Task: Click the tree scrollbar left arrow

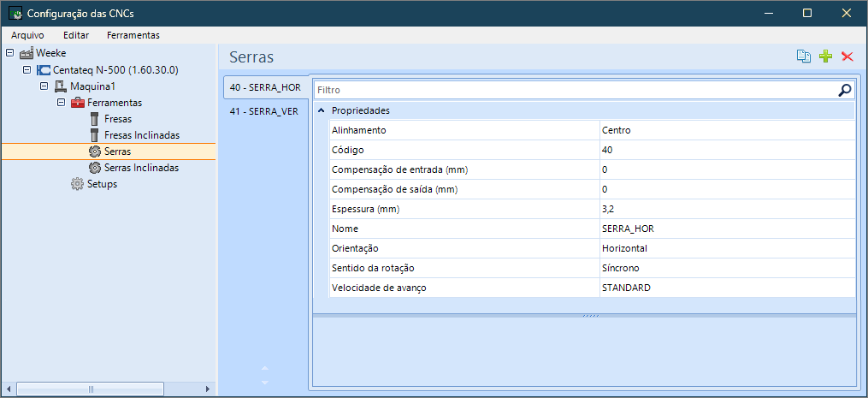Action: coord(9,389)
